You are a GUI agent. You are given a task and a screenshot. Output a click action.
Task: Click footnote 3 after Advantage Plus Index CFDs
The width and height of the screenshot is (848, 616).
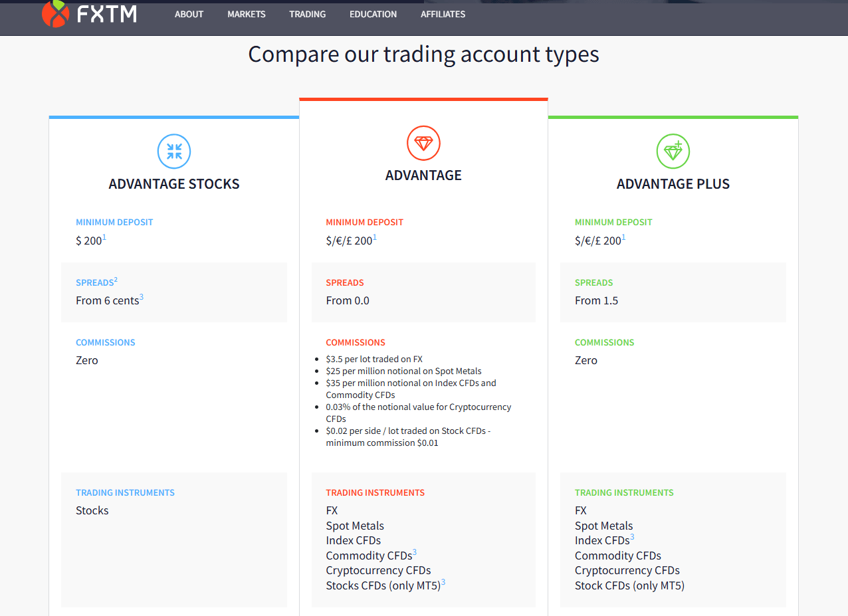[x=632, y=537]
